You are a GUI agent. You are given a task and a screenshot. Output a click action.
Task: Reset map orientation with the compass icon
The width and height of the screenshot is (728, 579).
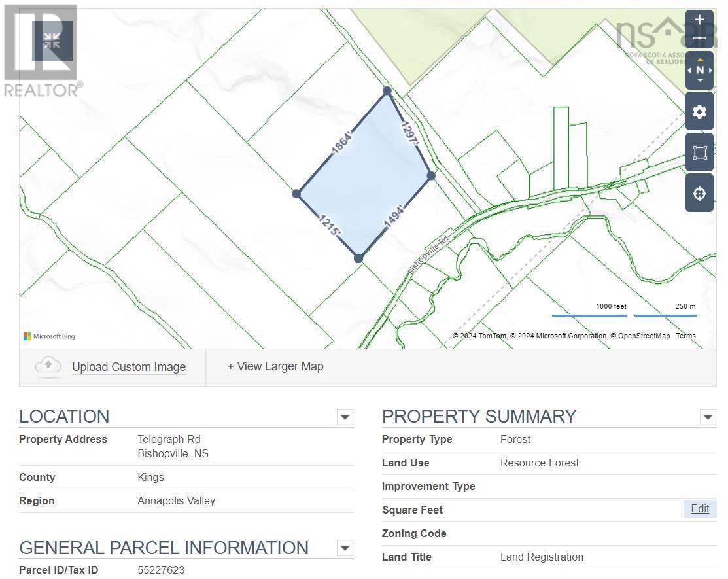tap(699, 69)
